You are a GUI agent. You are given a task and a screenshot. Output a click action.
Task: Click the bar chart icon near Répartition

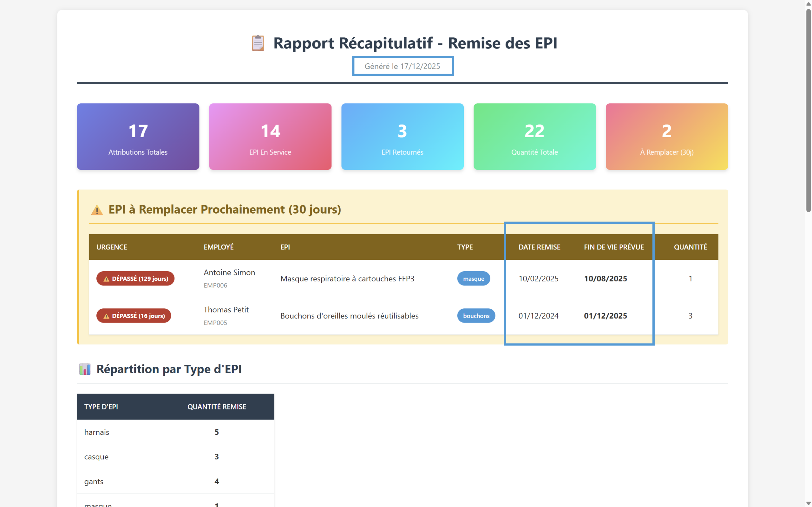point(85,369)
